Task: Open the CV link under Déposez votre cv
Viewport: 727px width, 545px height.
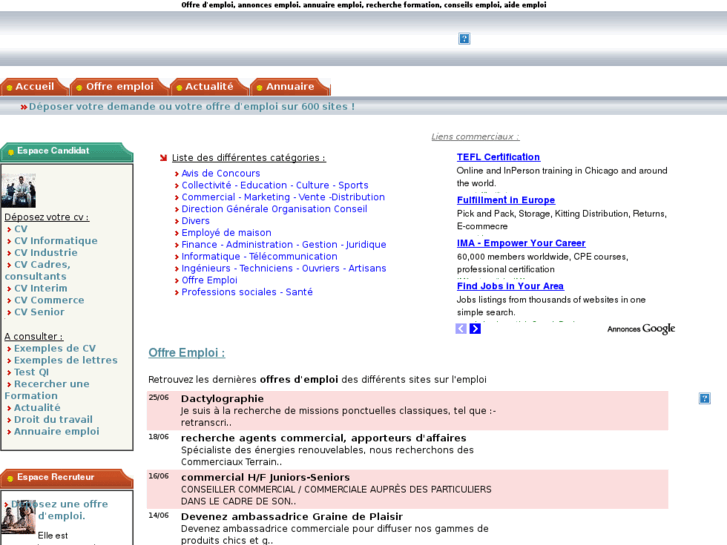Action: [x=21, y=229]
